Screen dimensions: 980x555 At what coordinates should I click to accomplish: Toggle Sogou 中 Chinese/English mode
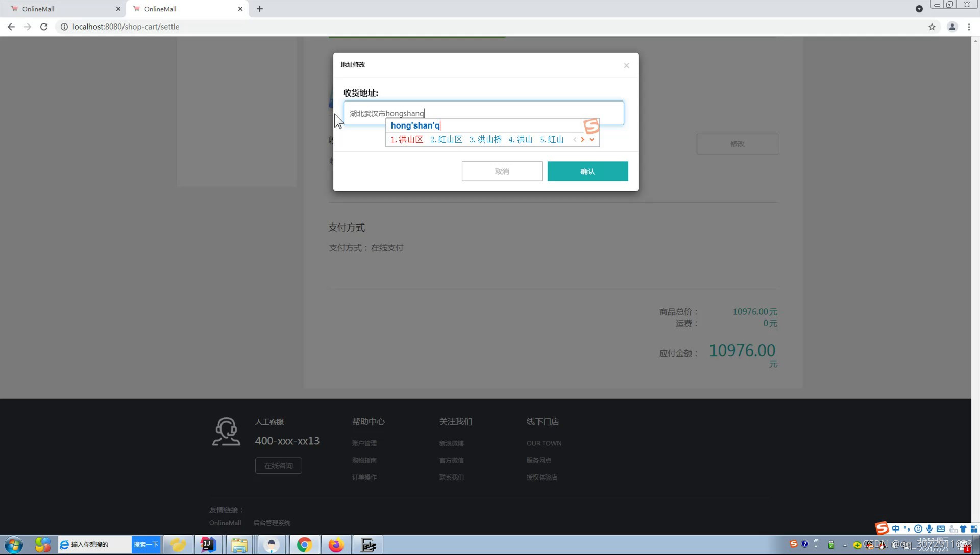896,529
